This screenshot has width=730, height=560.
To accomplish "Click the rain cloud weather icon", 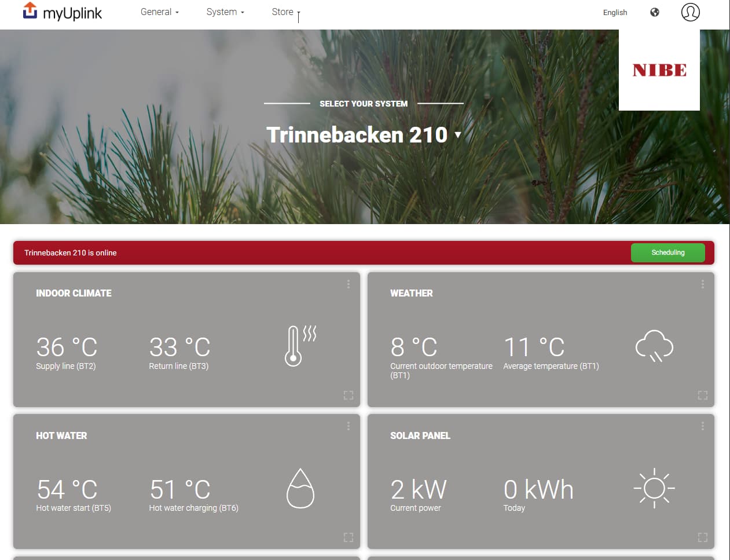I will pyautogui.click(x=654, y=346).
